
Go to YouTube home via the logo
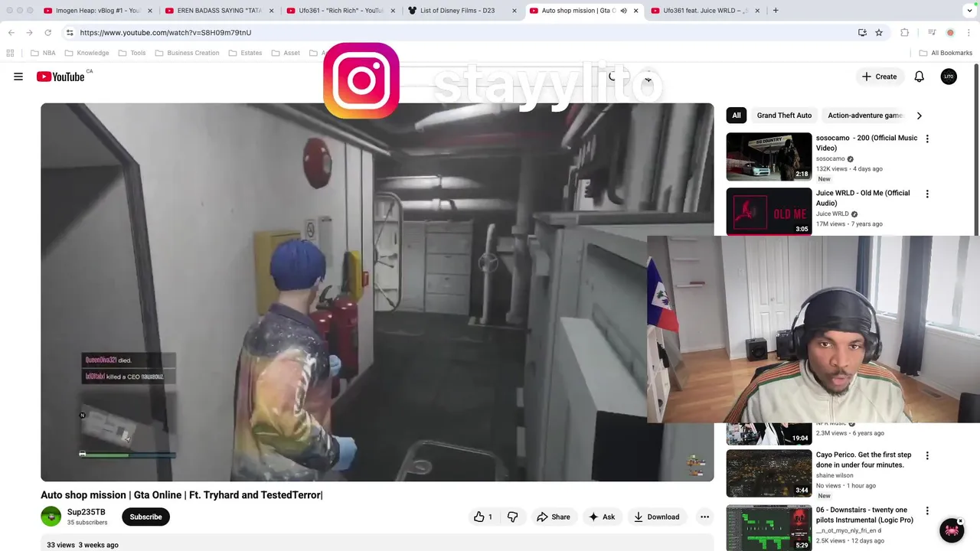(60, 77)
